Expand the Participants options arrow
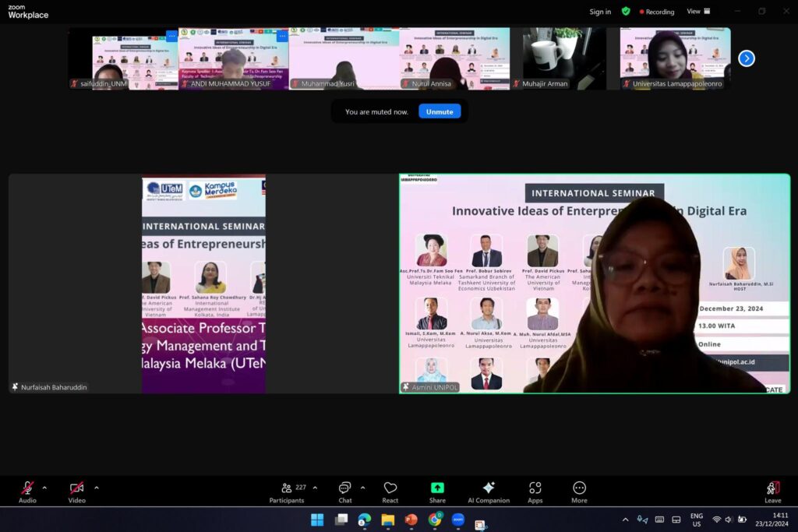Viewport: 798px width, 532px height. pos(315,488)
